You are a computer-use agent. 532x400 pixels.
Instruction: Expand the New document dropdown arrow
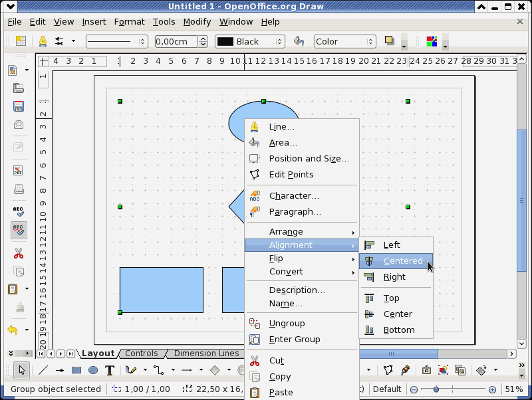pos(27,70)
